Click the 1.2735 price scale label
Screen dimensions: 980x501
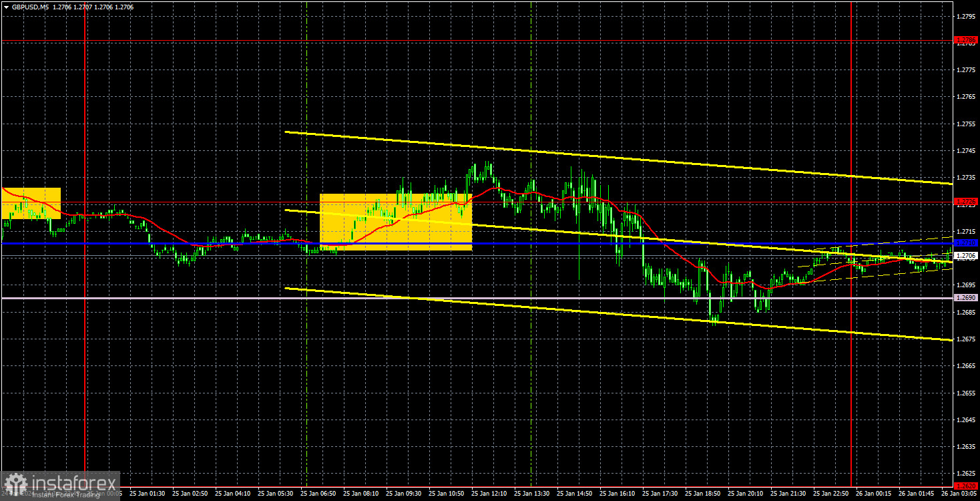tap(967, 178)
